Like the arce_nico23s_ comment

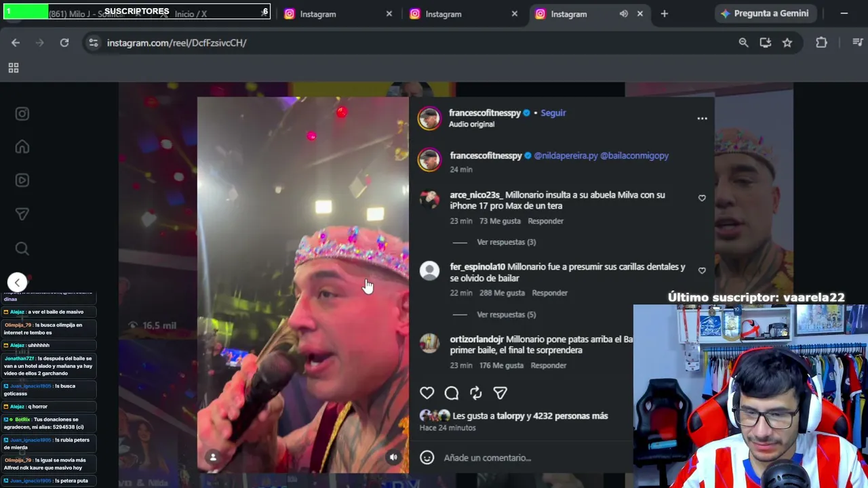702,198
